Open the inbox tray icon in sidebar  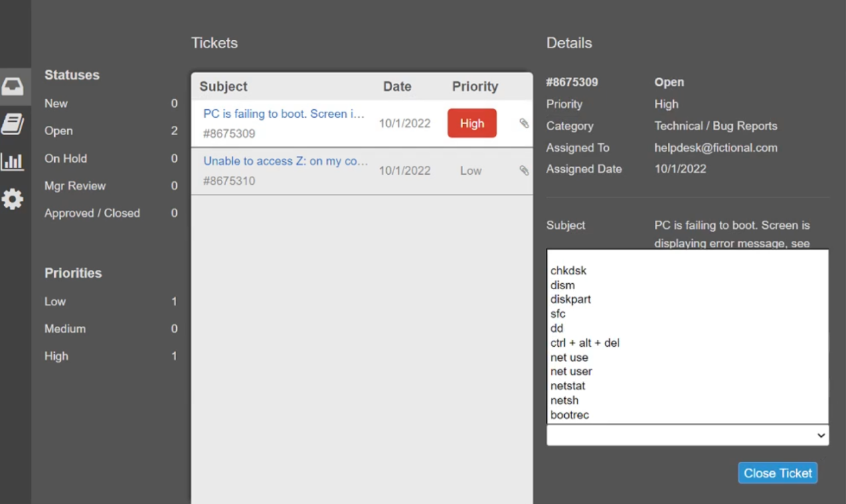pos(13,86)
